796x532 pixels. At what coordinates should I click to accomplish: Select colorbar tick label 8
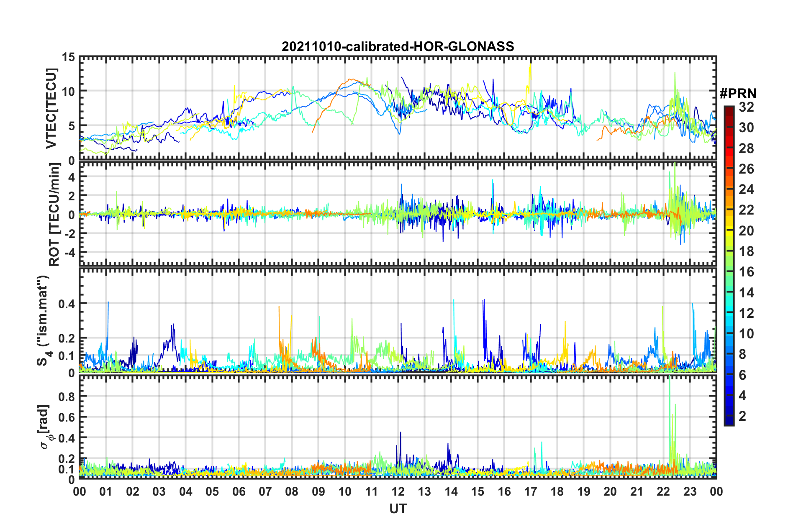(742, 354)
